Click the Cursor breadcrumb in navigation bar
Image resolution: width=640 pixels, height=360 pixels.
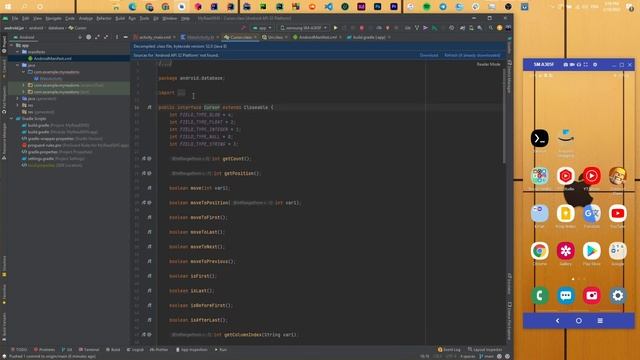(x=78, y=28)
